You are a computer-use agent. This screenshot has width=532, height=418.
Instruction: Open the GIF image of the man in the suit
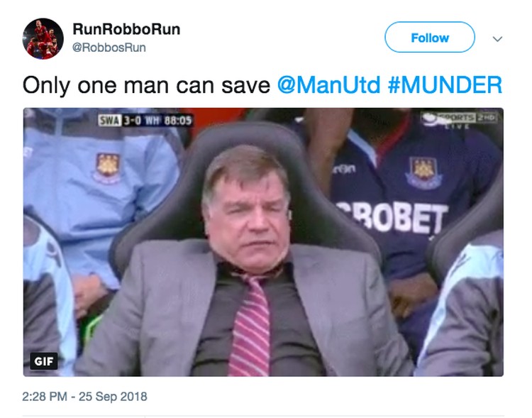(263, 242)
